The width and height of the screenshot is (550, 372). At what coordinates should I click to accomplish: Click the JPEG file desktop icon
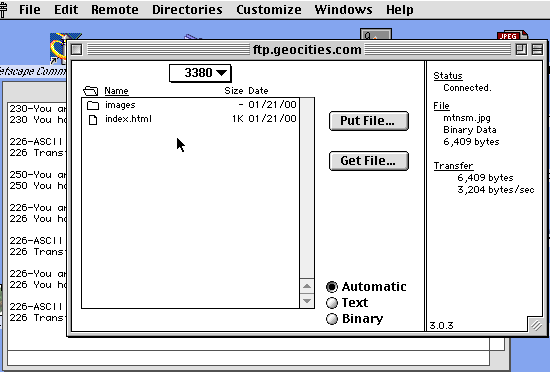(512, 35)
